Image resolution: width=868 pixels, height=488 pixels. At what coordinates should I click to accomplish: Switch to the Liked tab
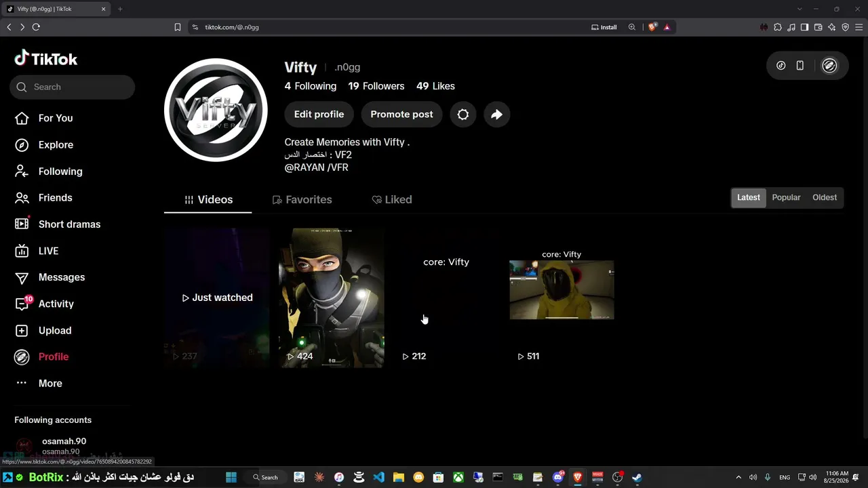[x=392, y=200]
